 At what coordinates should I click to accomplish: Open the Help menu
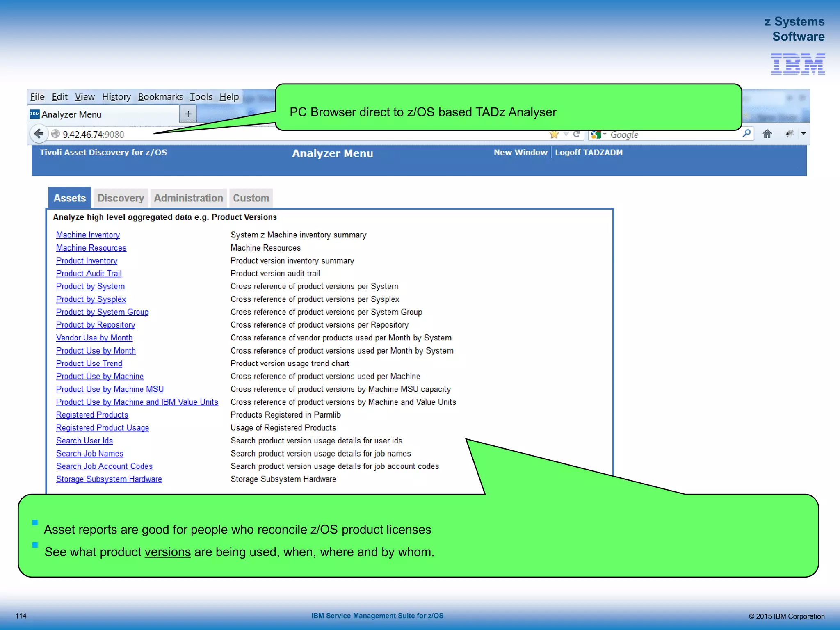click(x=229, y=97)
